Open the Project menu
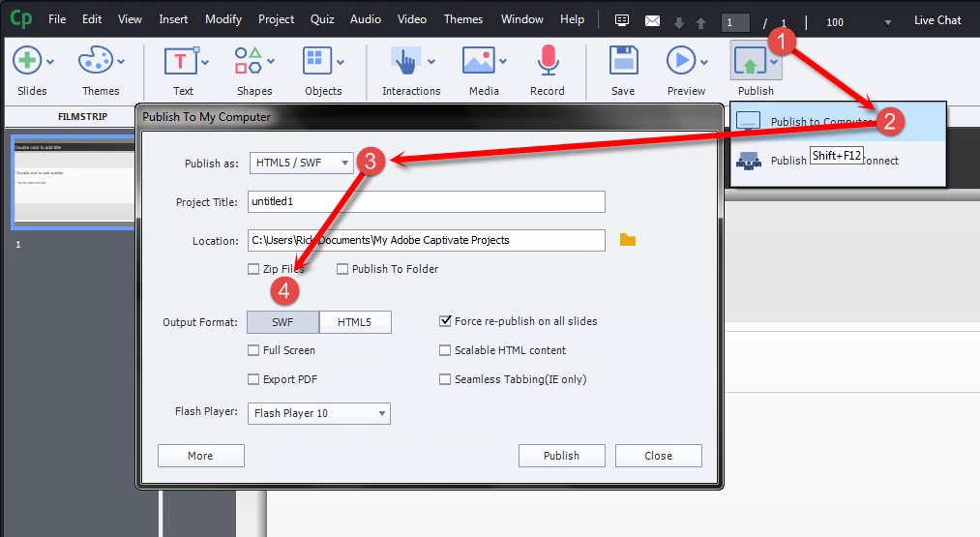Screen dimensions: 980x537 pos(277,19)
